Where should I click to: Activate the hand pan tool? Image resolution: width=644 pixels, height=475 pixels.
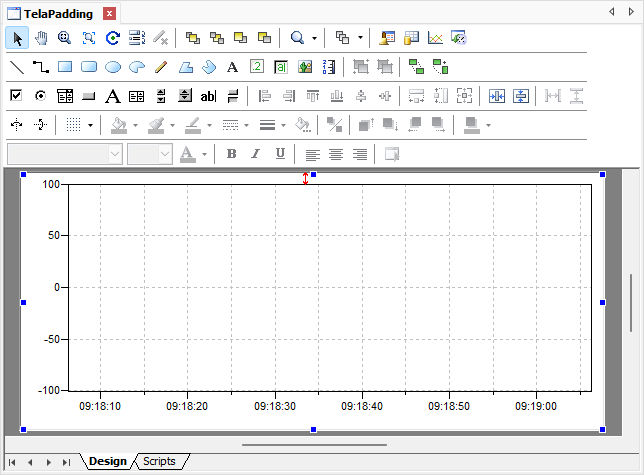coord(41,38)
